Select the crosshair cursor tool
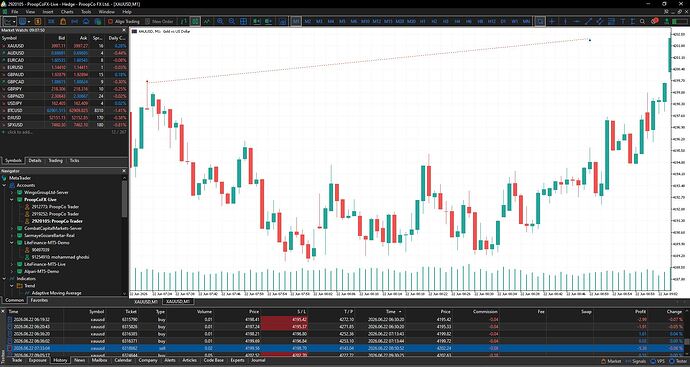 pyautogui.click(x=552, y=21)
